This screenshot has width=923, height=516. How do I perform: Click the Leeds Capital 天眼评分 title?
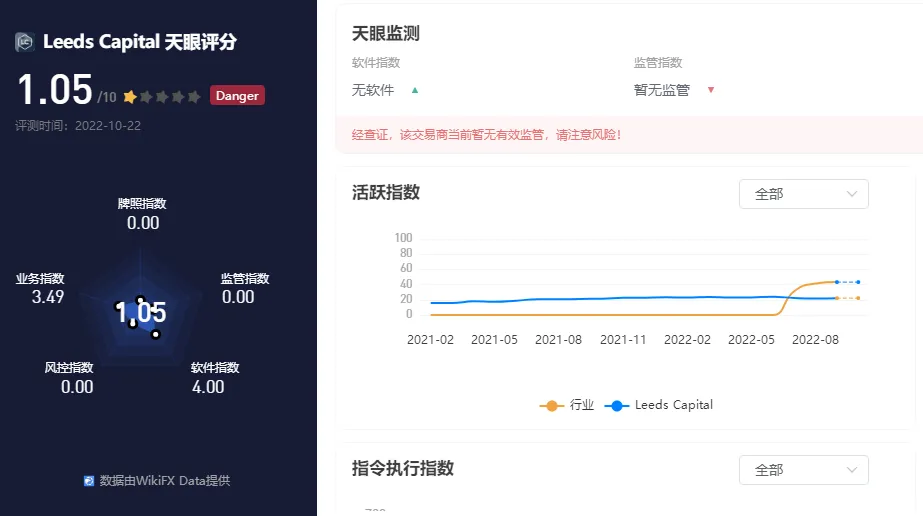[x=140, y=42]
